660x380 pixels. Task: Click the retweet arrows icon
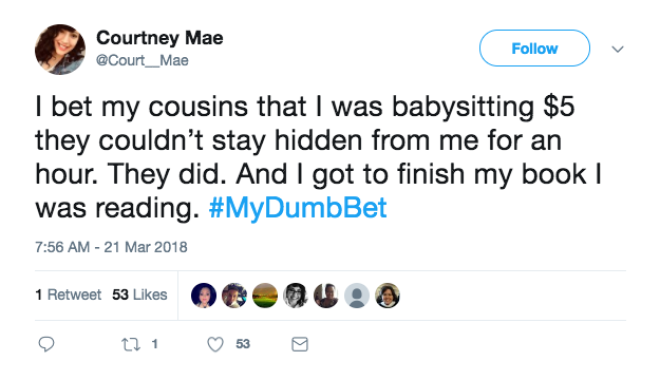coord(130,345)
